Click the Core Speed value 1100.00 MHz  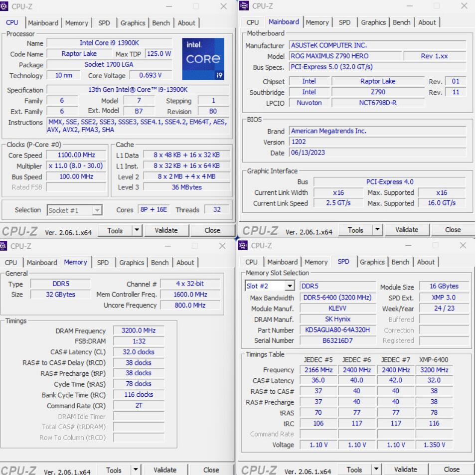[76, 155]
